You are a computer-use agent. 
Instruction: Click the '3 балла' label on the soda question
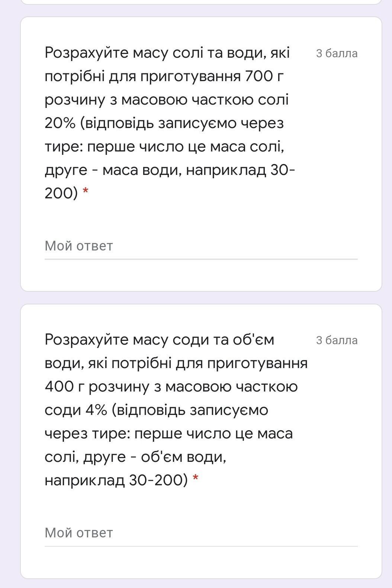[337, 341]
